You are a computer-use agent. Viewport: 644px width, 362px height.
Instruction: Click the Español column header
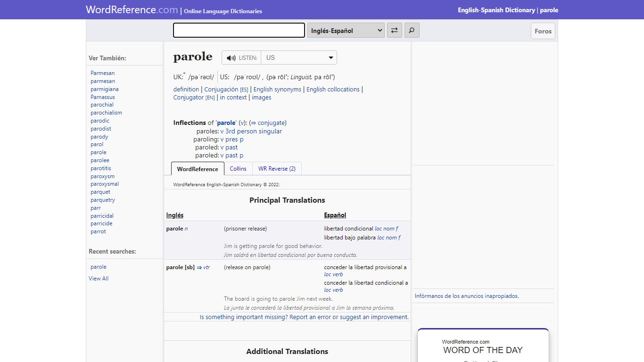point(335,215)
